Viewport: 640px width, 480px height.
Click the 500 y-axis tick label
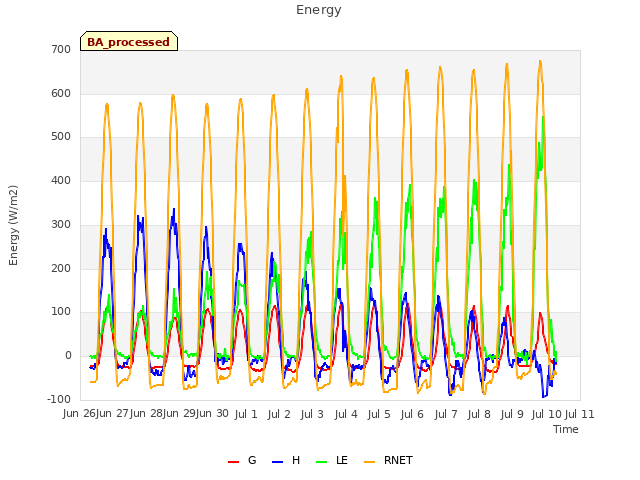[x=61, y=137]
